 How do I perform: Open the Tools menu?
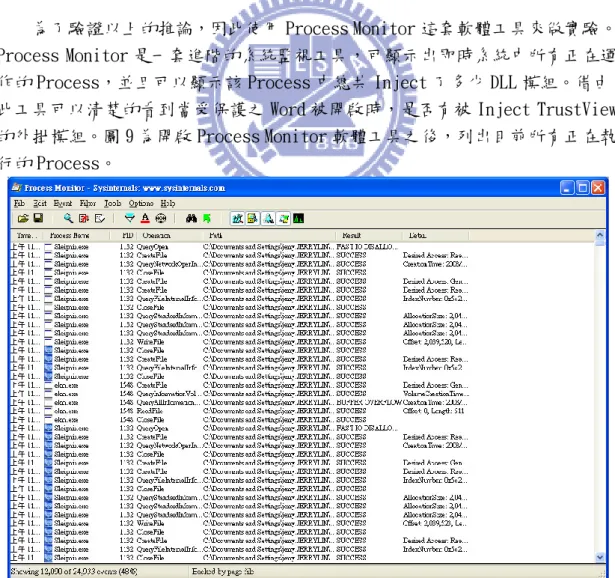coord(112,203)
